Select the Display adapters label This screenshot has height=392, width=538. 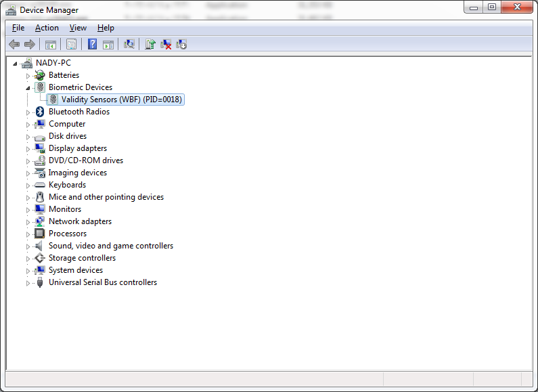78,148
